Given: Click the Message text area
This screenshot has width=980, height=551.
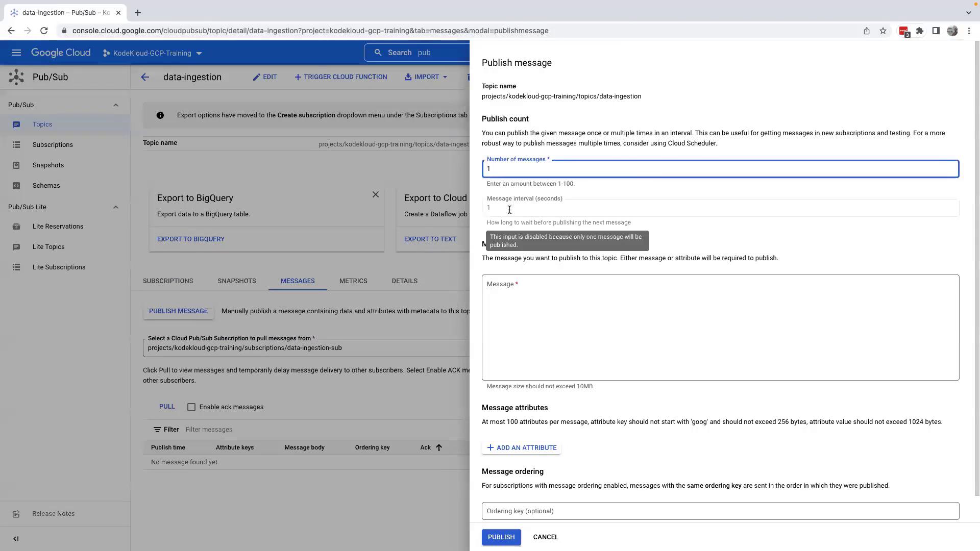Looking at the screenshot, I should (720, 332).
